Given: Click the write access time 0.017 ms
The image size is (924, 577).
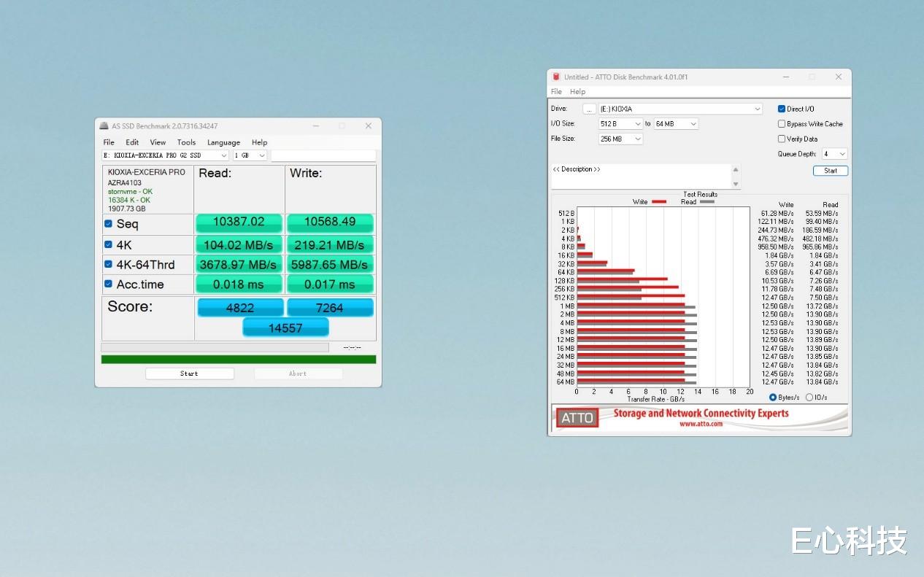Looking at the screenshot, I should coord(330,284).
